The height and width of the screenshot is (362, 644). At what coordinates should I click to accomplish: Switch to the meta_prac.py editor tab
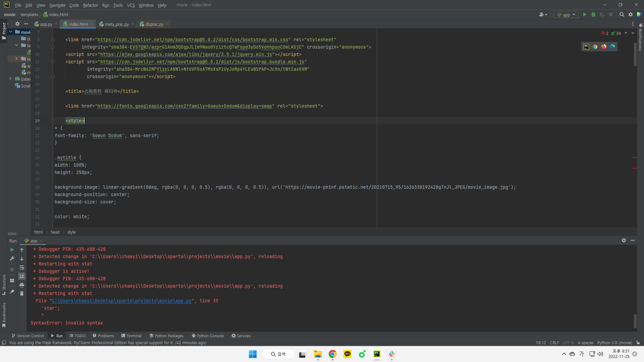tap(116, 24)
